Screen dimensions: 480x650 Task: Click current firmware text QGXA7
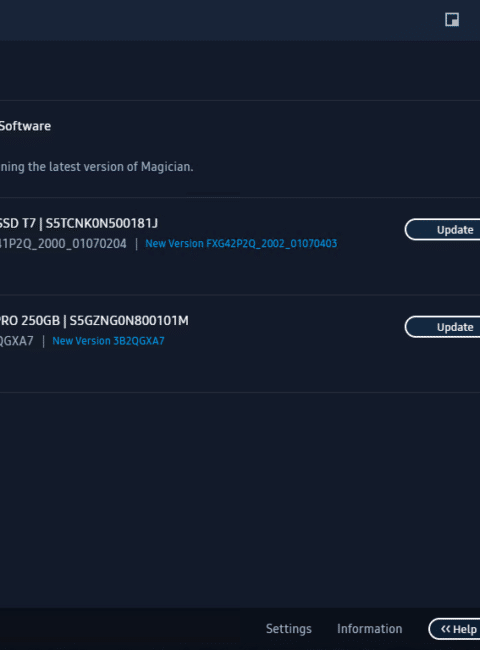pyautogui.click(x=17, y=341)
